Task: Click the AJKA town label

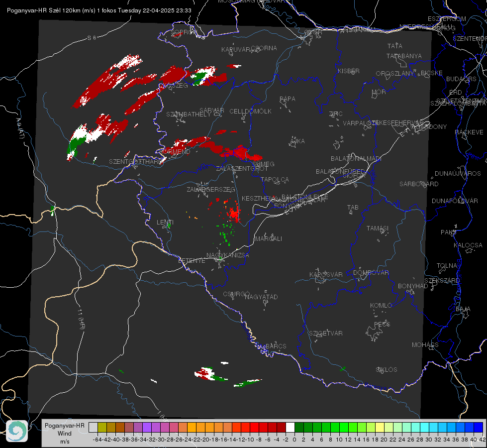Action: click(x=297, y=141)
